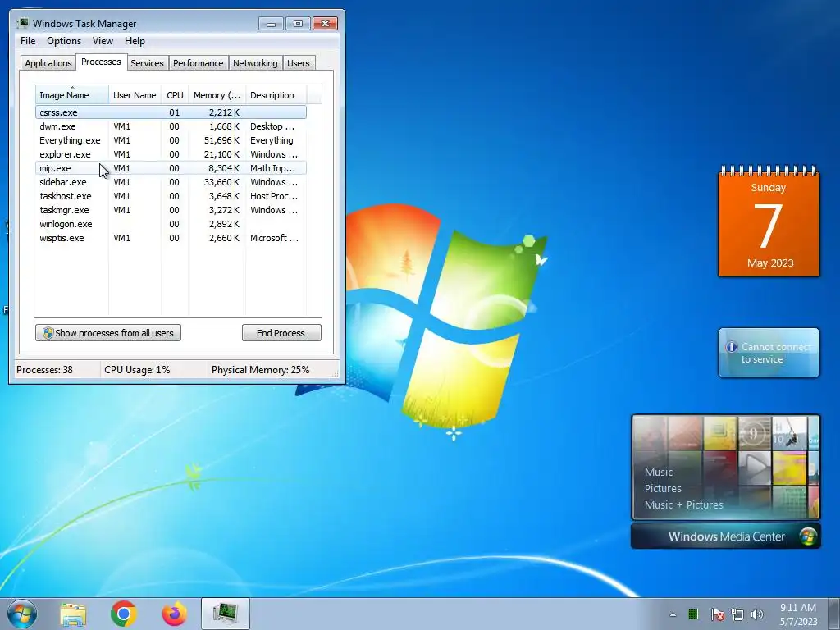Select the taskhost.exe process
Screen dimensions: 840x630
point(171,196)
